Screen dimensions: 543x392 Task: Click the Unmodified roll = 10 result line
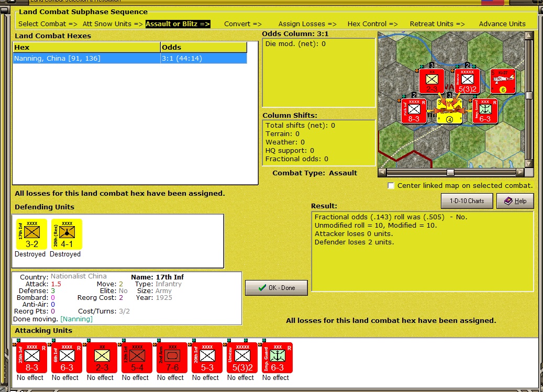click(x=376, y=225)
